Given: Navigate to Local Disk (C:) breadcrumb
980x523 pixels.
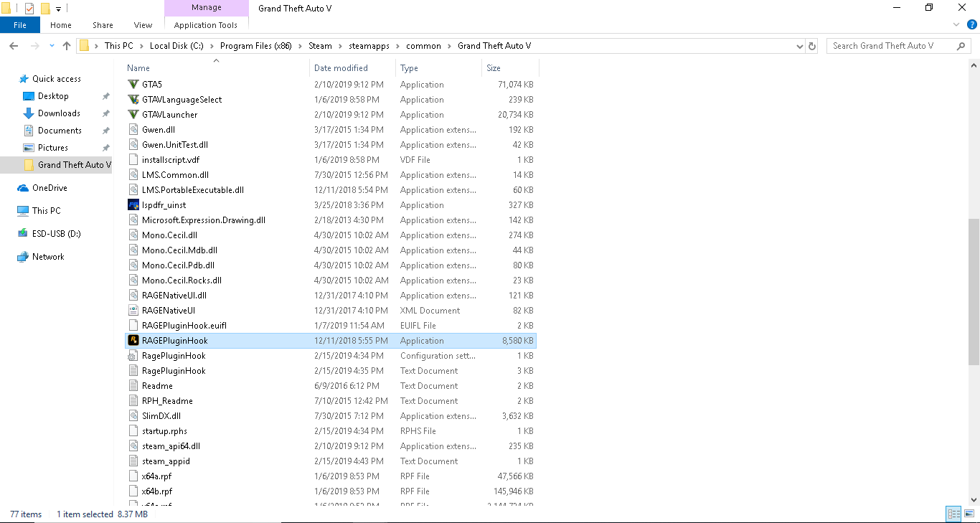Looking at the screenshot, I should click(177, 46).
